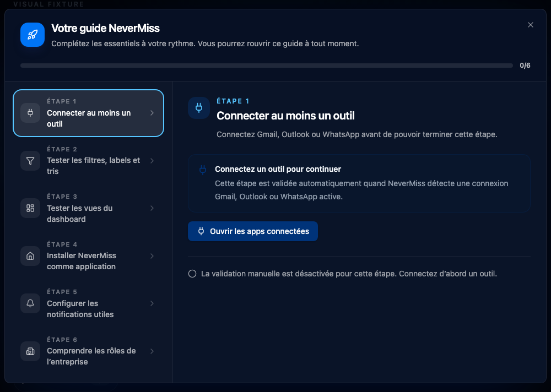Click the dashboard grid icon for Étape 3
The image size is (551, 392).
30,208
